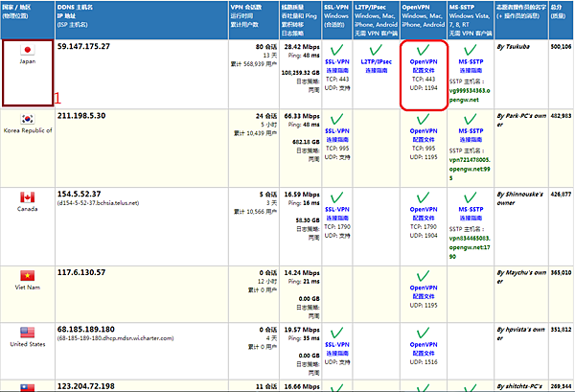Select IP address 154.5.52.37
The width and height of the screenshot is (575, 392).
[79, 194]
